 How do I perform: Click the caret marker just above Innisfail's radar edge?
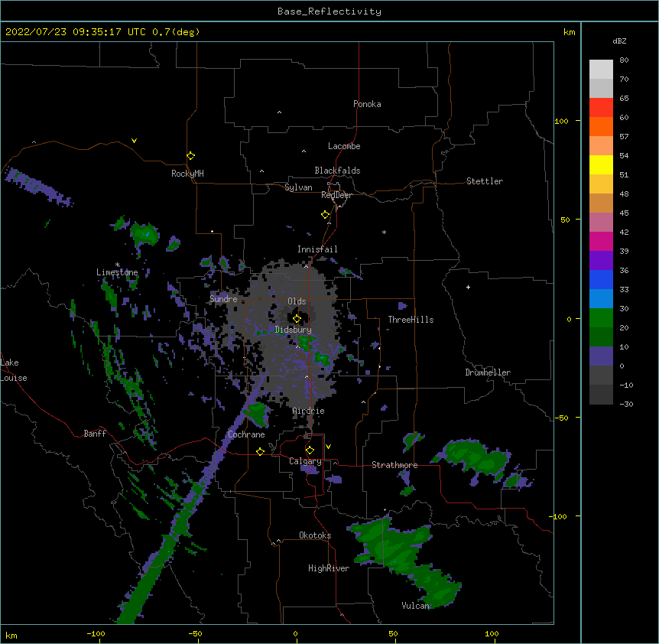tap(306, 266)
